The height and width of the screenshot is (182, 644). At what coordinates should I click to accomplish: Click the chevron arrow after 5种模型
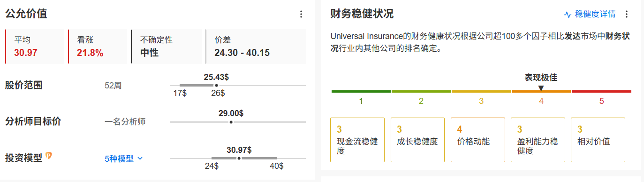pyautogui.click(x=140, y=158)
